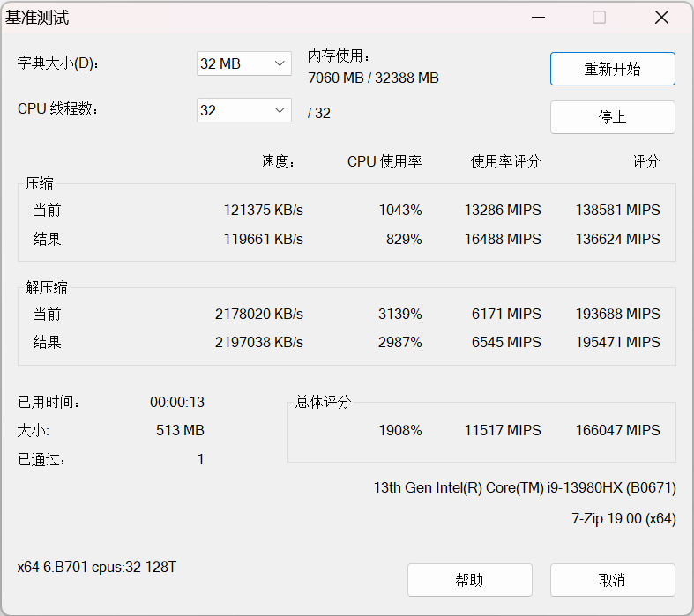Cancel the benchmark with 取消
The width and height of the screenshot is (694, 616).
[x=612, y=580]
